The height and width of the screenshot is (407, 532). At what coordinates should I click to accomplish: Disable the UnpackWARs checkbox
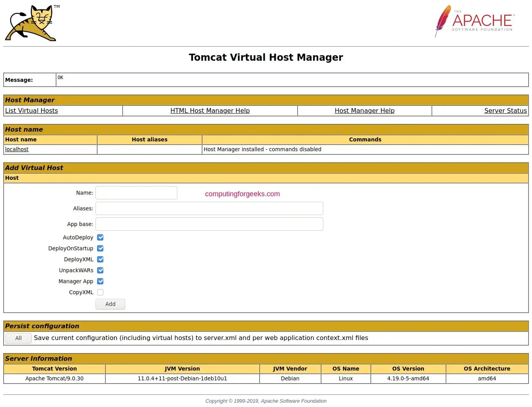[x=100, y=270]
